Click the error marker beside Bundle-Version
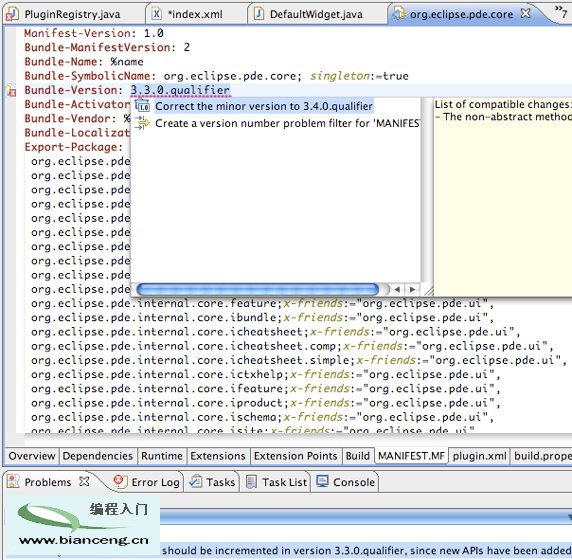Screen dimensions: 572x560 pos(11,90)
